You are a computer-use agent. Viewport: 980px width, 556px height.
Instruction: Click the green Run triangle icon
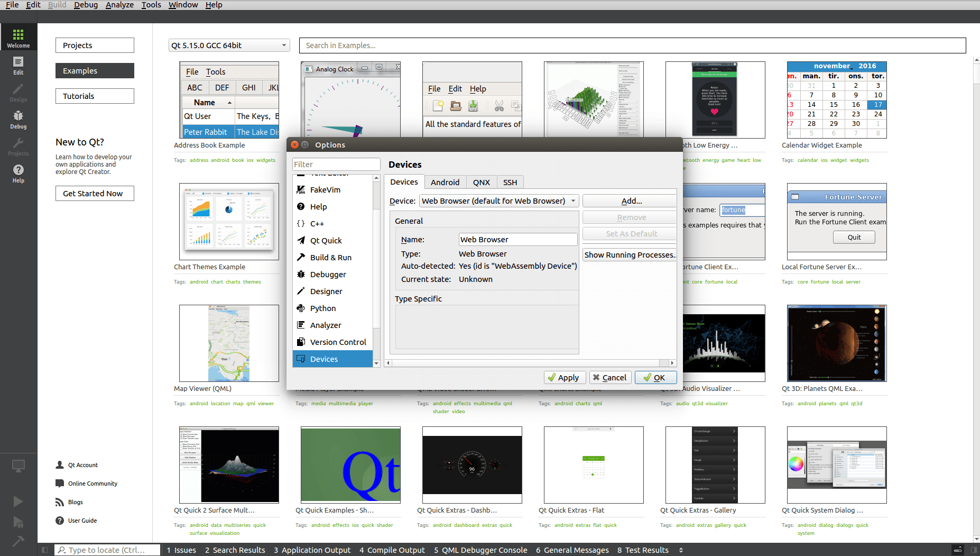[x=18, y=501]
